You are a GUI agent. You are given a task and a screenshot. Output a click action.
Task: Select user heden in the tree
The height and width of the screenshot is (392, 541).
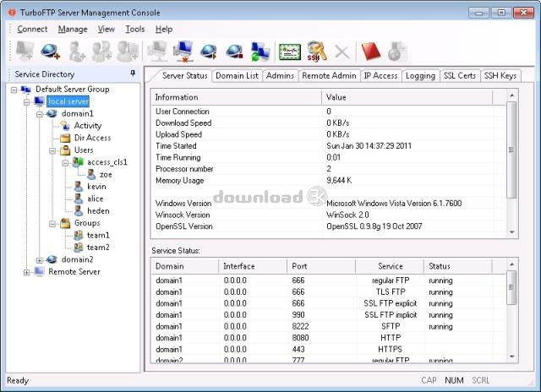point(98,210)
